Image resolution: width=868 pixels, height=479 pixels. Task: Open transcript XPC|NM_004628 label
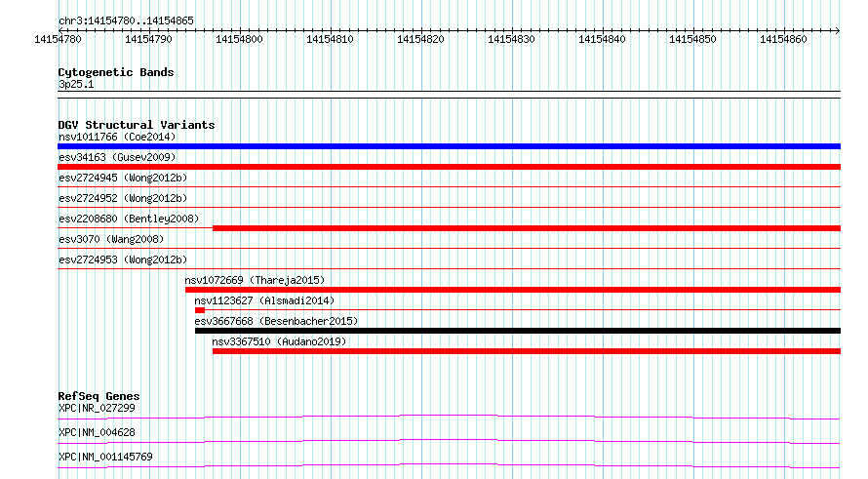tap(97, 432)
